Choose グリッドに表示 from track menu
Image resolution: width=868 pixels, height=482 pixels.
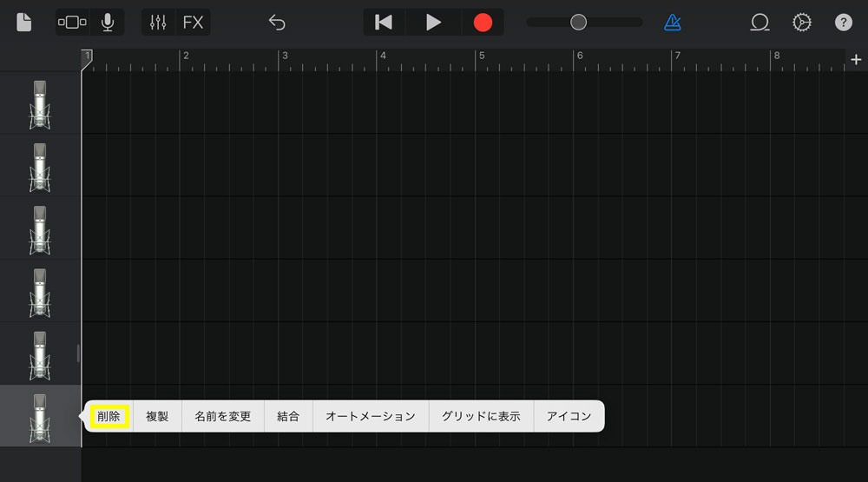tap(481, 416)
